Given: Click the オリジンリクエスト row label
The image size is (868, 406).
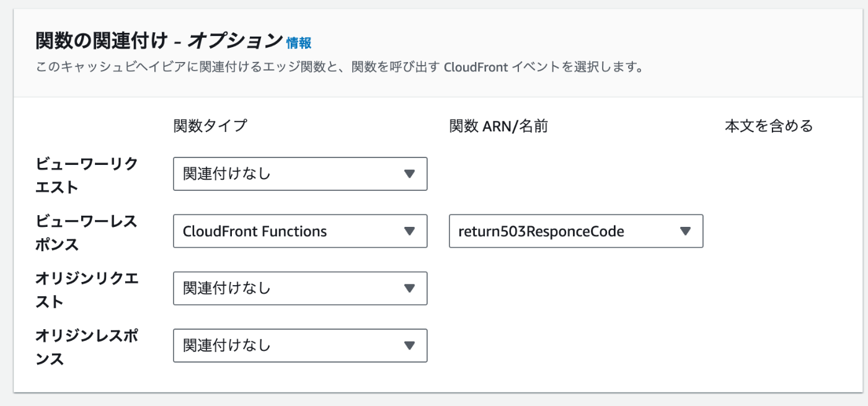Looking at the screenshot, I should pos(87,289).
